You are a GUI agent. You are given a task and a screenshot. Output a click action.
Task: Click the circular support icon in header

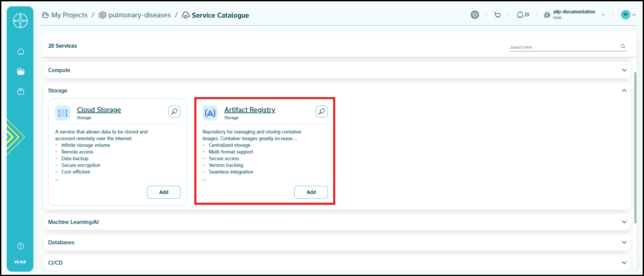click(x=475, y=15)
